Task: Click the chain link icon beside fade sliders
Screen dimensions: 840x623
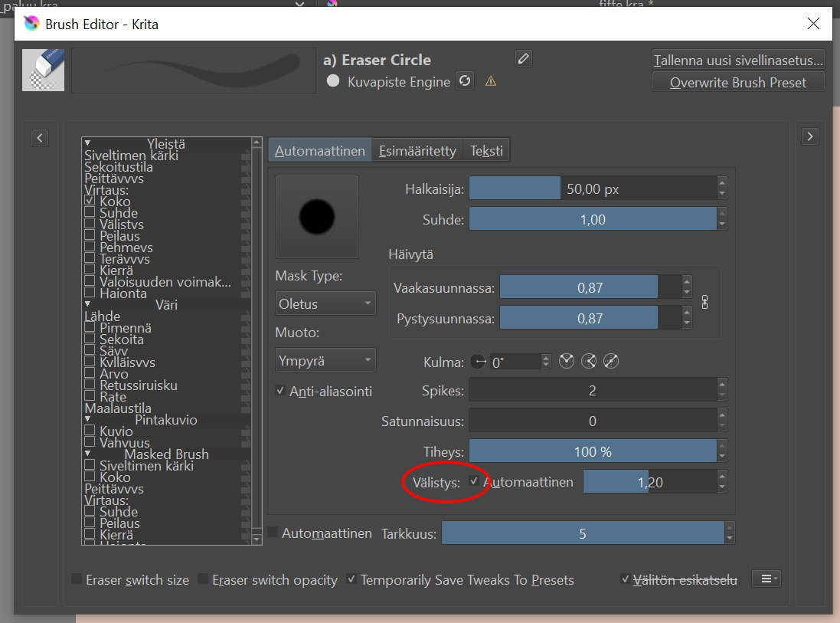Action: click(704, 303)
